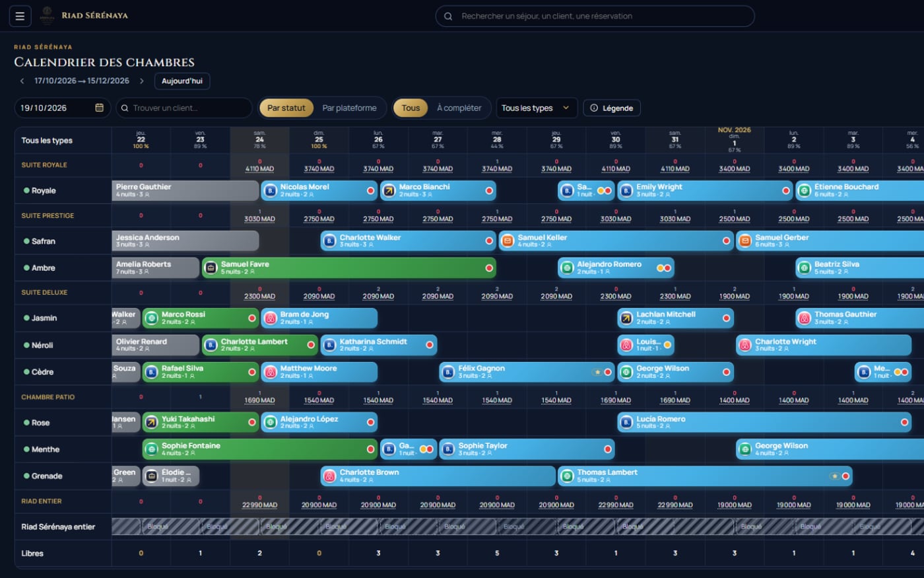924x578 pixels.
Task: Select the À compléter filter
Action: pyautogui.click(x=459, y=108)
